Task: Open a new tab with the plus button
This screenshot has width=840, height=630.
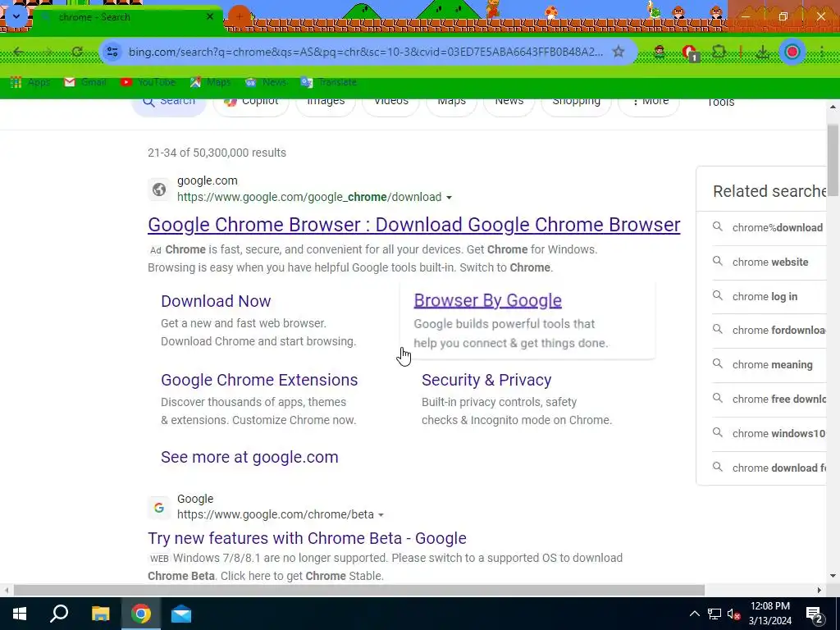Action: pos(240,16)
